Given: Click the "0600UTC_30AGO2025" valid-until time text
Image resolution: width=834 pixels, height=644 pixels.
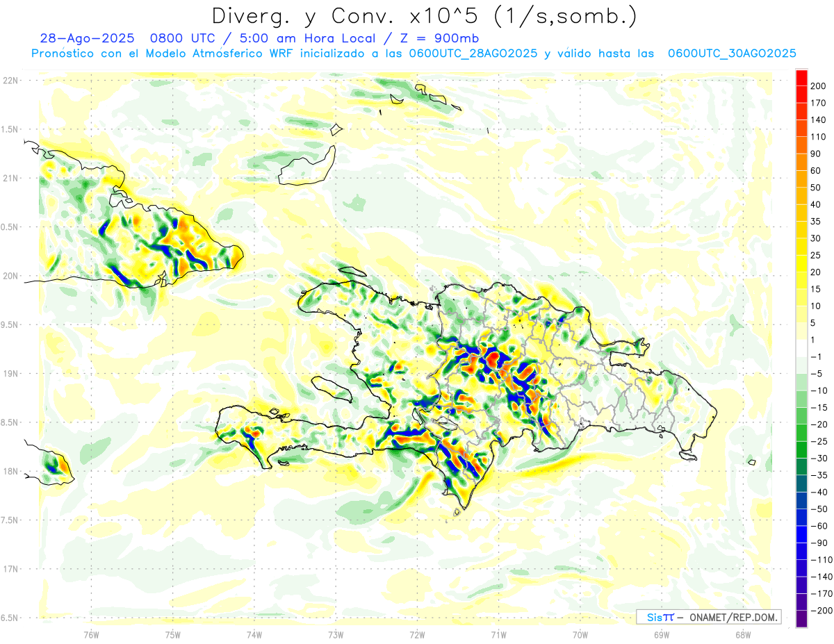Looking at the screenshot, I should coord(732,53).
